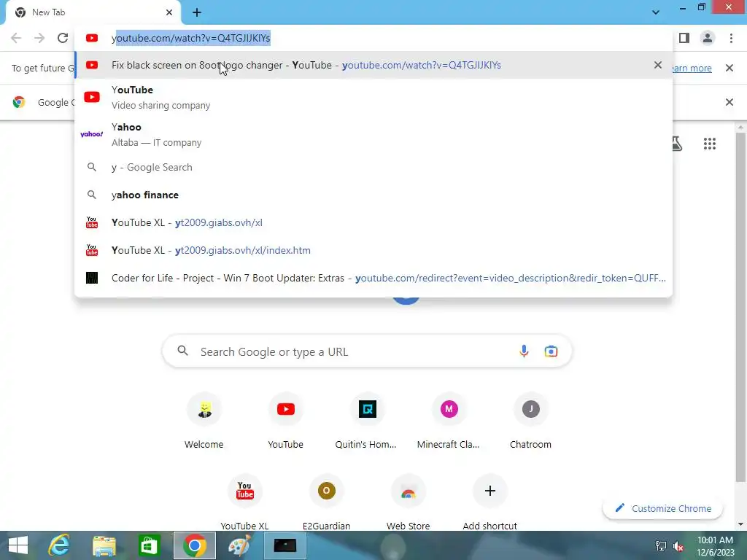747x560 pixels.
Task: Open the profile avatar menu
Action: (708, 38)
